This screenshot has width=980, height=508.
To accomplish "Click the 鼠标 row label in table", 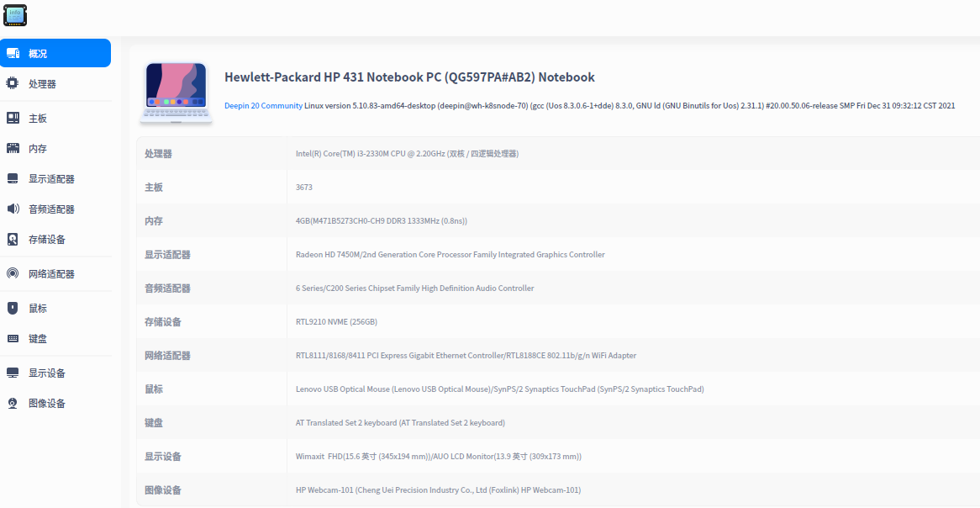I will tap(154, 389).
